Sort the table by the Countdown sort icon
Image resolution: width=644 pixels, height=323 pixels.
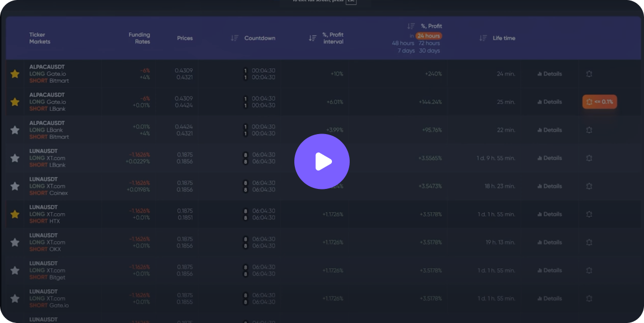235,38
